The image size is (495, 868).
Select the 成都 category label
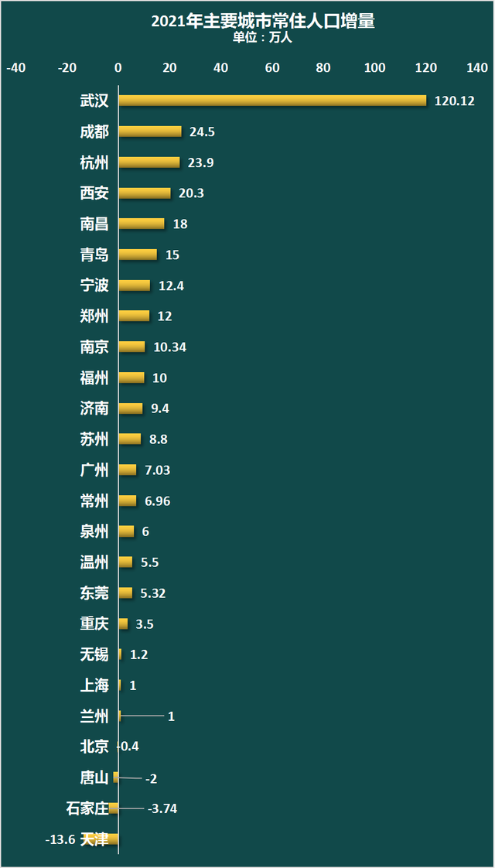pos(94,132)
